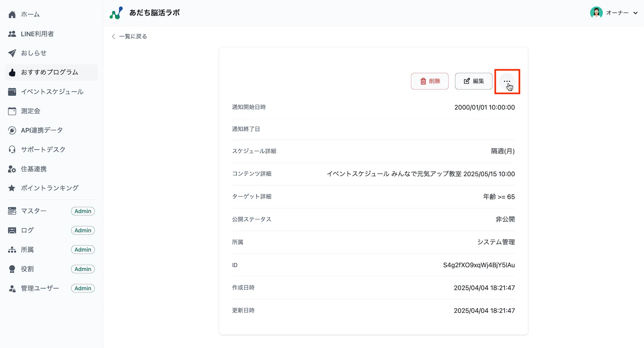Click the owner avatar thumbnail
Image resolution: width=644 pixels, height=348 pixels.
click(x=597, y=13)
